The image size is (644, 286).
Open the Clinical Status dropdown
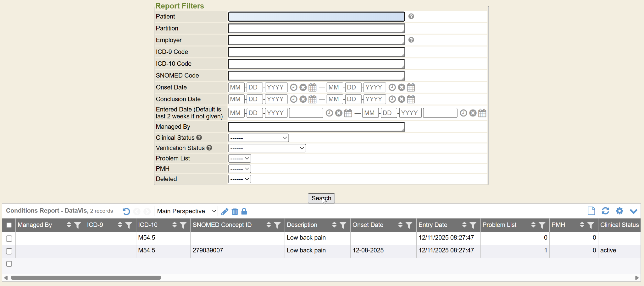[258, 138]
